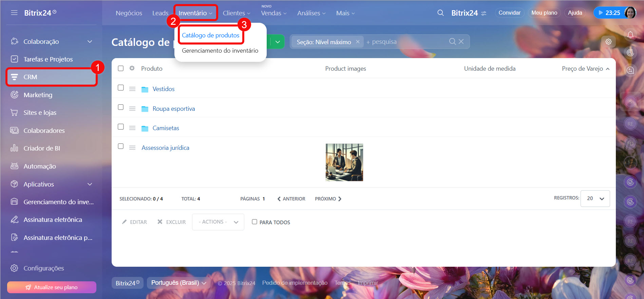Open grid column settings gear in header
This screenshot has width=644, height=299.
[132, 68]
